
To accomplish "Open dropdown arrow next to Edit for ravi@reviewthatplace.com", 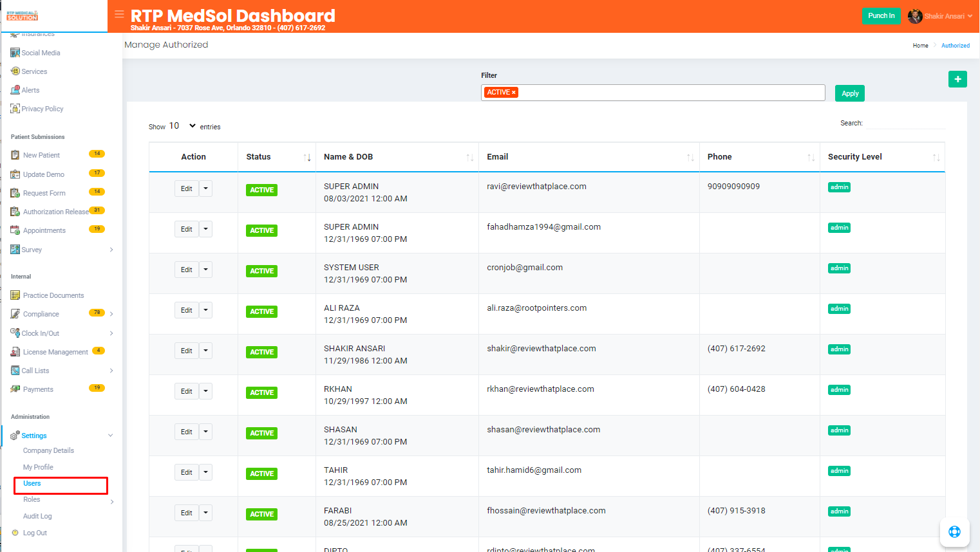I will 205,189.
